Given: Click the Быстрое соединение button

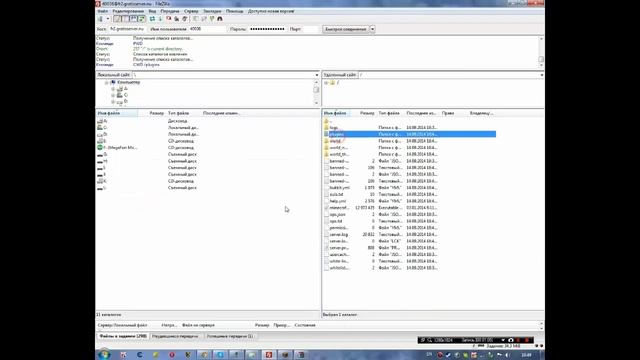Looking at the screenshot, I should (x=345, y=29).
